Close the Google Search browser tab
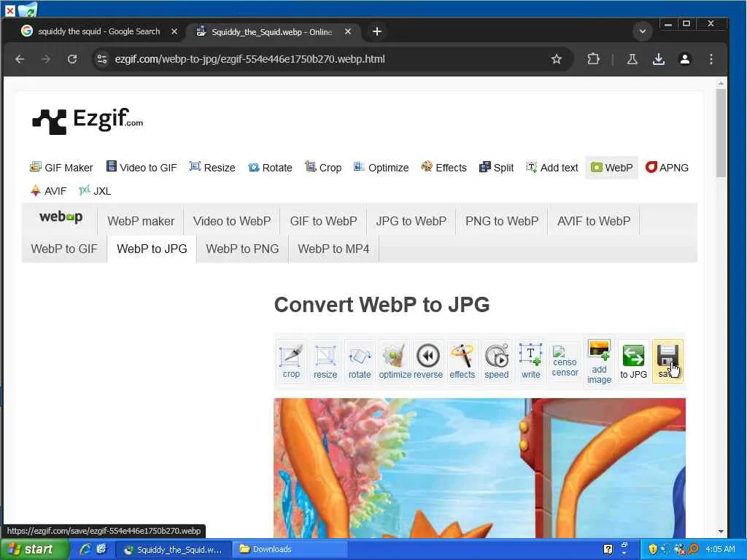Image resolution: width=747 pixels, height=560 pixels. click(x=174, y=31)
